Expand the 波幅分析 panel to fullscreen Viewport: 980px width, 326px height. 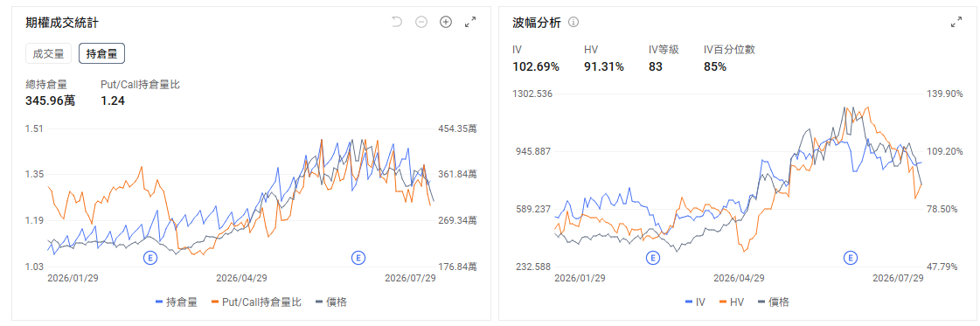pos(956,22)
